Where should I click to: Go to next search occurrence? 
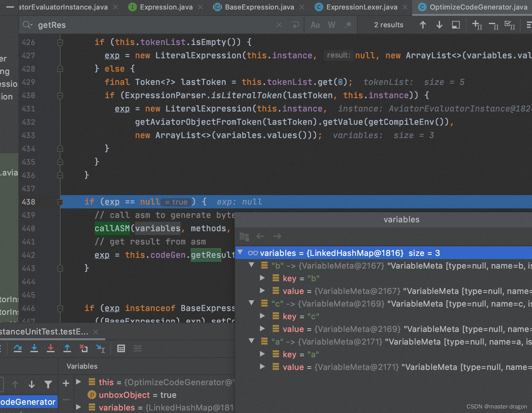coord(439,25)
